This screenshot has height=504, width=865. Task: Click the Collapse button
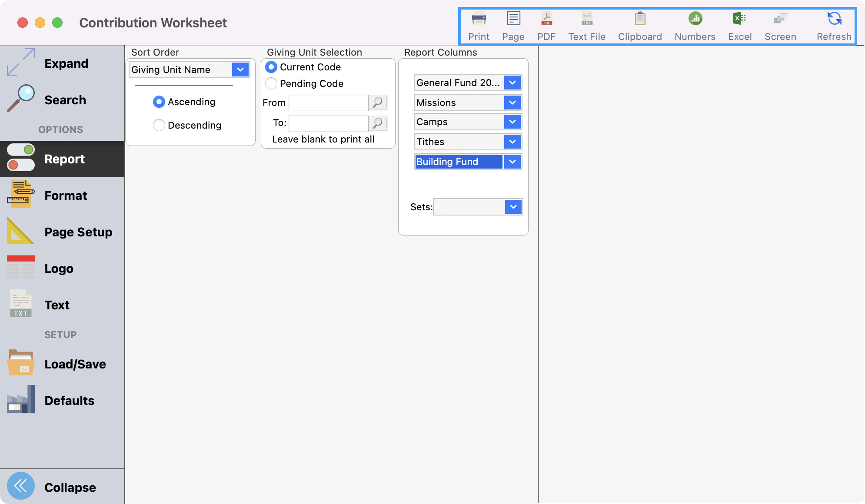pyautogui.click(x=70, y=487)
